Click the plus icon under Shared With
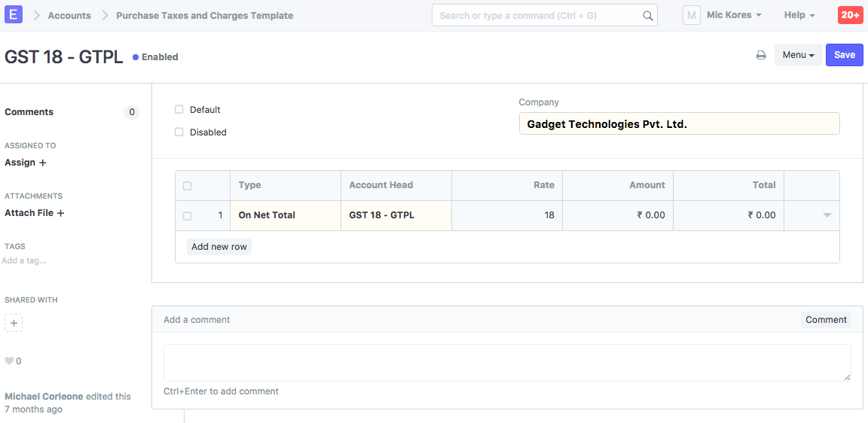The image size is (868, 423). click(x=14, y=323)
